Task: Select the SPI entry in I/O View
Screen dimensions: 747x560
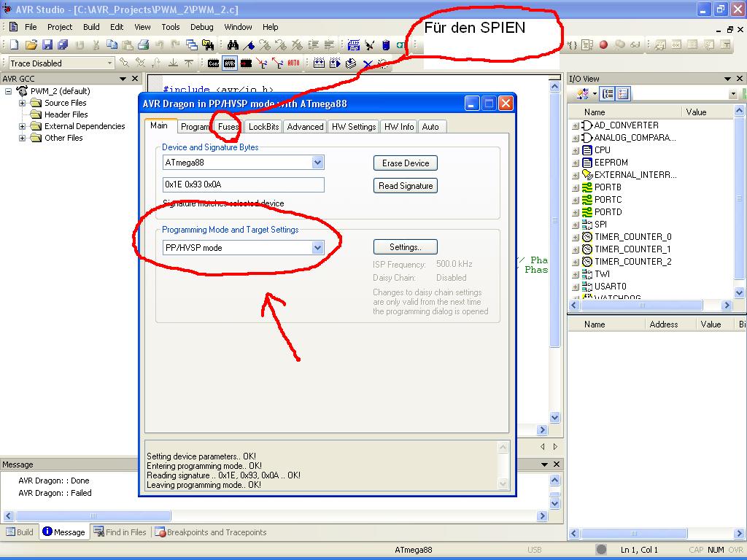Action: click(x=601, y=225)
